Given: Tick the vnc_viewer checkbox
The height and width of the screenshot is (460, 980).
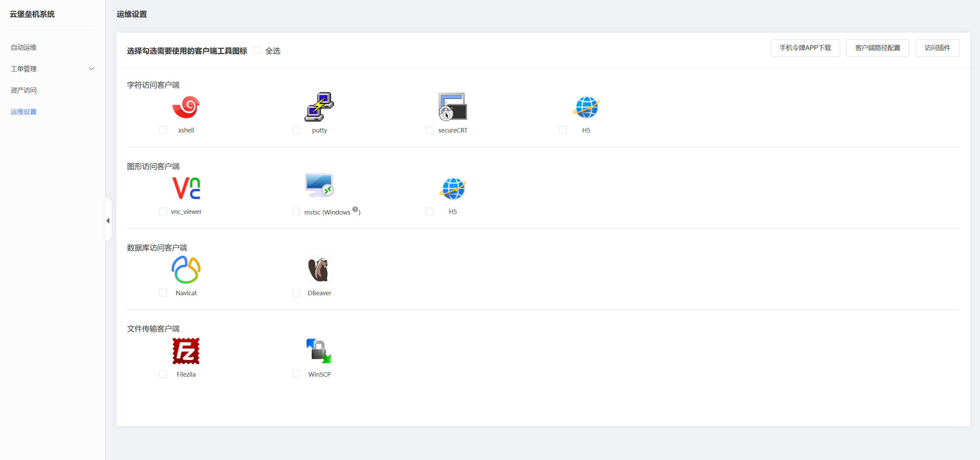Looking at the screenshot, I should coord(163,211).
